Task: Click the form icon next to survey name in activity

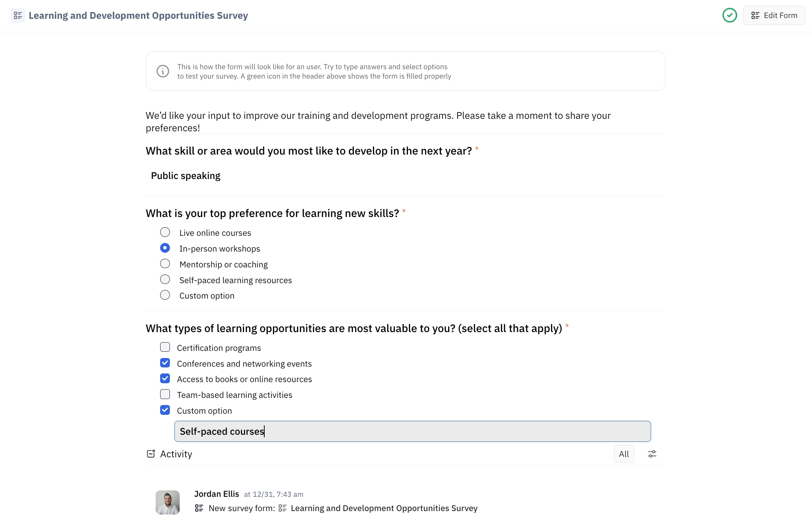Action: coord(283,508)
